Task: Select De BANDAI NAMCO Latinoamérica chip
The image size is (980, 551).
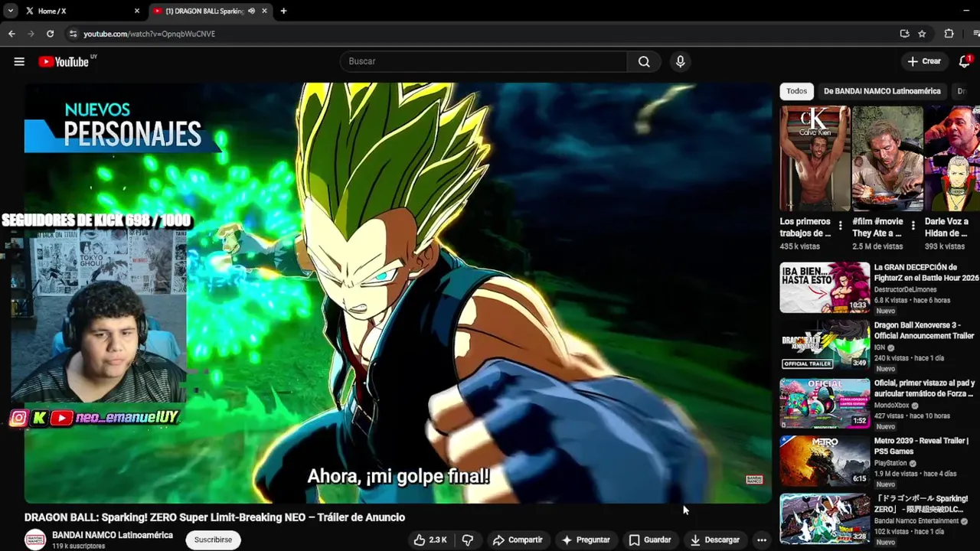Action: [x=882, y=91]
